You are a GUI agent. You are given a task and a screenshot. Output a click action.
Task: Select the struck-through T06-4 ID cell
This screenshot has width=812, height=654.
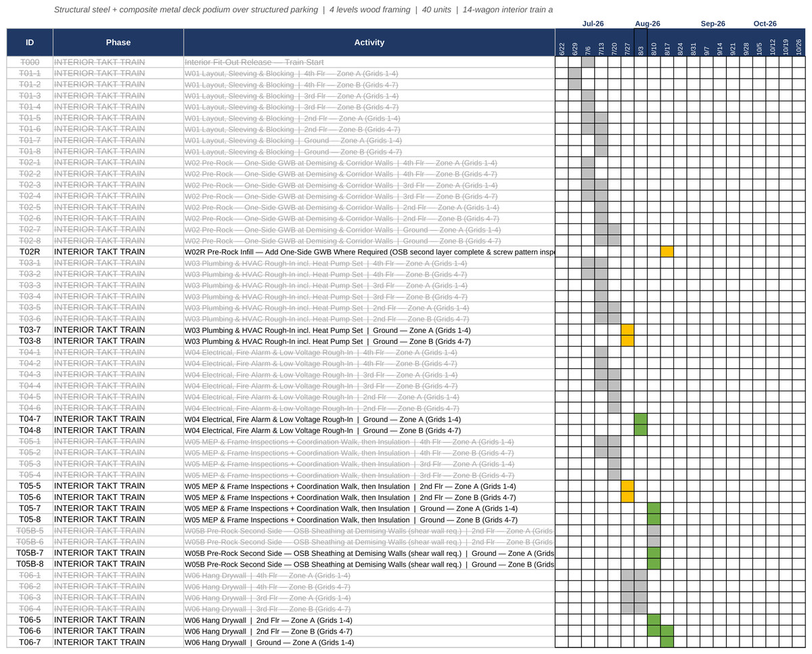[30, 609]
